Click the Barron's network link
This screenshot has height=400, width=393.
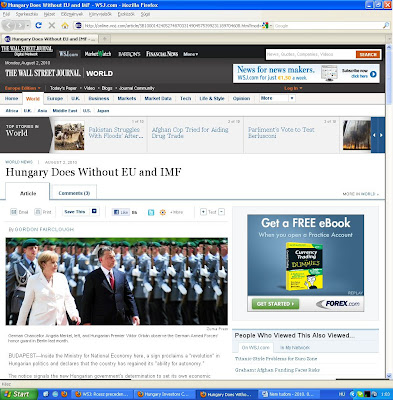click(x=129, y=54)
